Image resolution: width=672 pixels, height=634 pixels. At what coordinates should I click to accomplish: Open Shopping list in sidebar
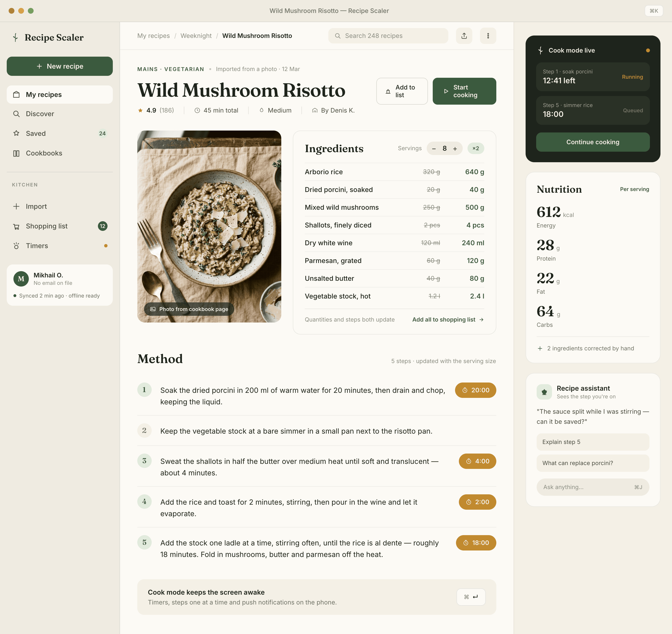point(60,226)
